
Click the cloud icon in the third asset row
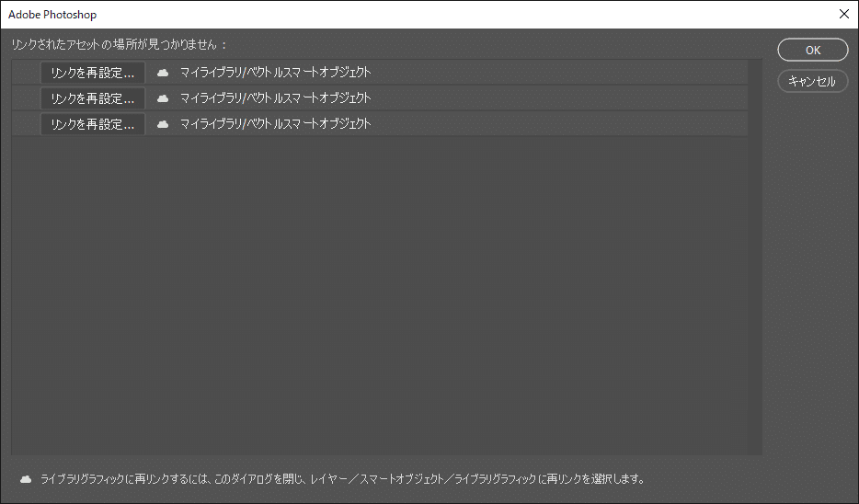pos(163,124)
